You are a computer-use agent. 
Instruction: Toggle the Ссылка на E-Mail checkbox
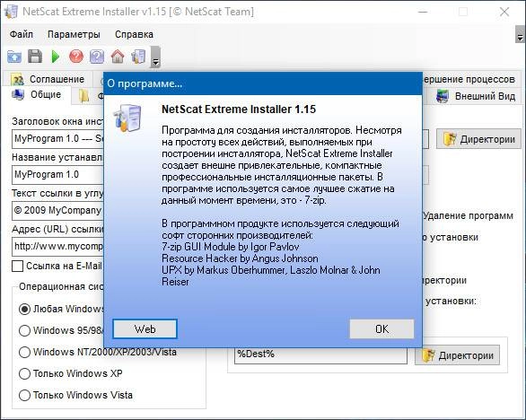(17, 266)
